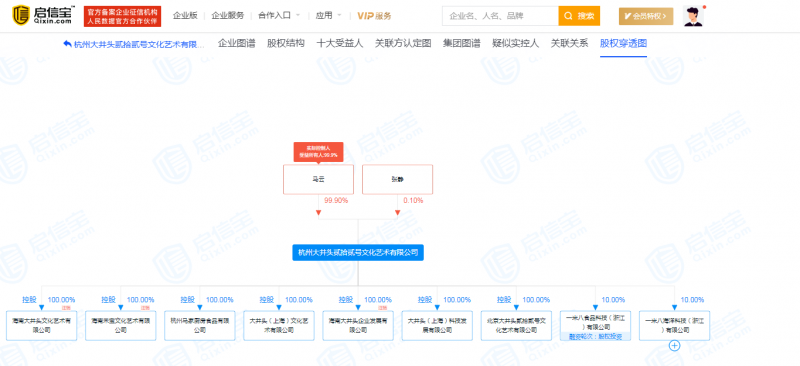Click the red actual-controller tag above 马云
This screenshot has height=366, width=800.
318,152
